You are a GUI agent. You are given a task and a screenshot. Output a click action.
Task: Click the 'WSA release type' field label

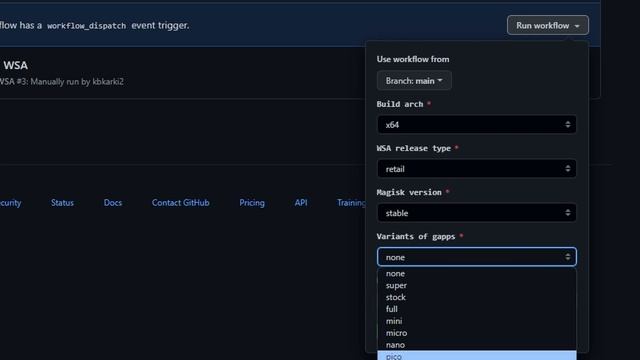tap(413, 148)
